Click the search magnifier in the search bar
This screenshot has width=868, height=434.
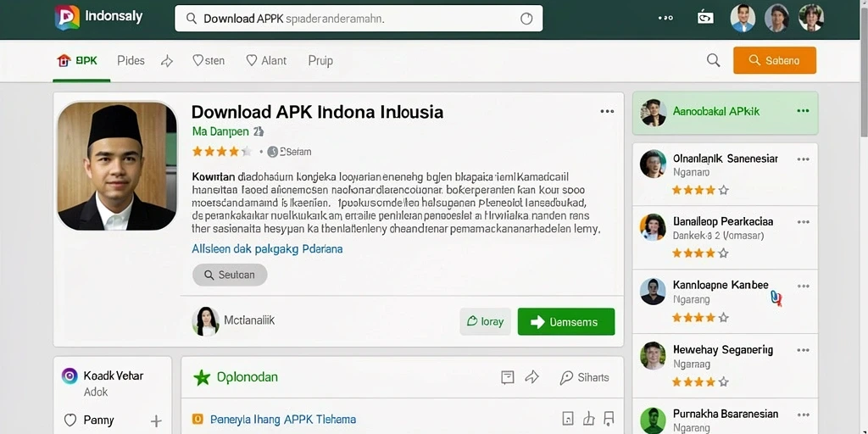pos(192,19)
